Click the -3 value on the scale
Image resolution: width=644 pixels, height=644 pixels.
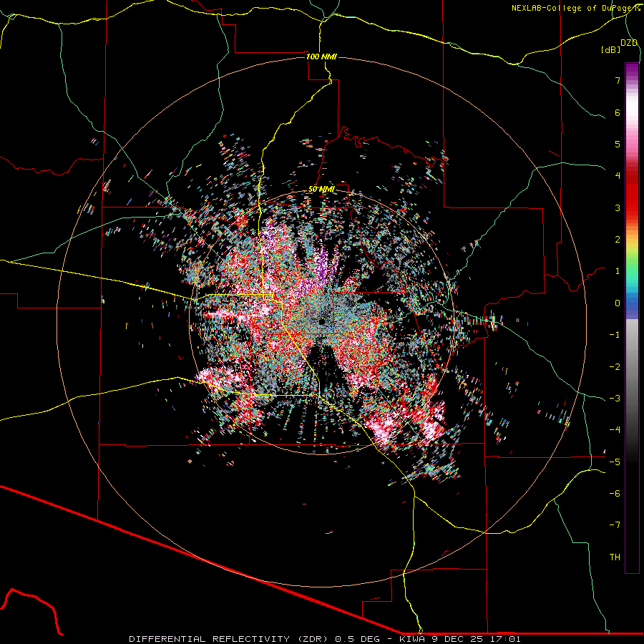click(615, 399)
